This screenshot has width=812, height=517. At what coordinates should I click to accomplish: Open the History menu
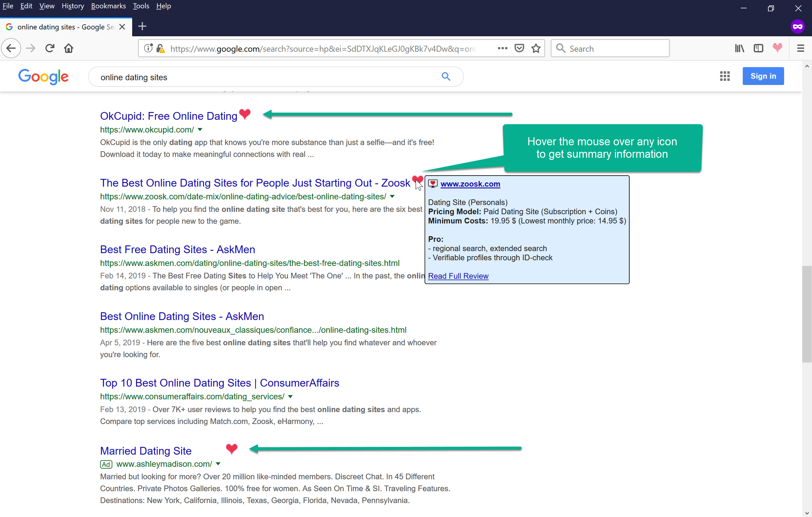pyautogui.click(x=72, y=6)
